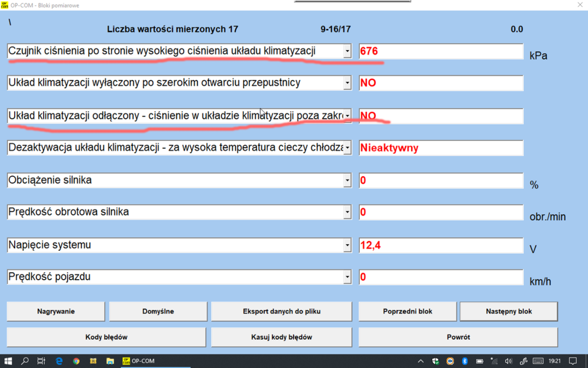Advance to Następny blok
This screenshot has width=588, height=368.
point(508,311)
